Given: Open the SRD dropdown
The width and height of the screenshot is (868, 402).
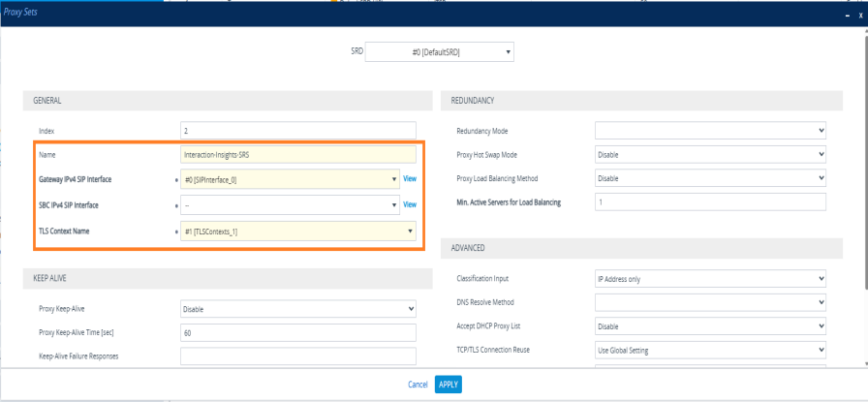Looking at the screenshot, I should point(441,51).
